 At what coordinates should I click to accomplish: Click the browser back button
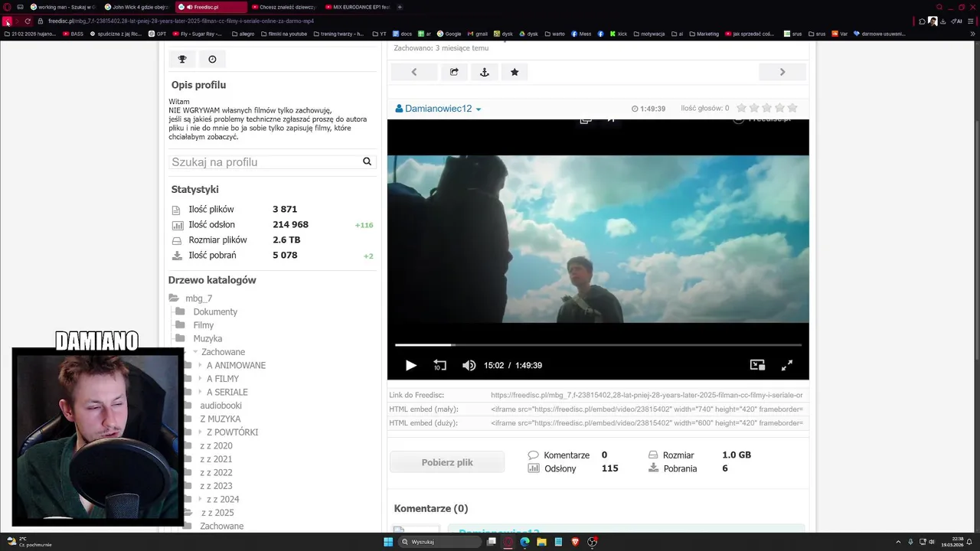(x=7, y=21)
